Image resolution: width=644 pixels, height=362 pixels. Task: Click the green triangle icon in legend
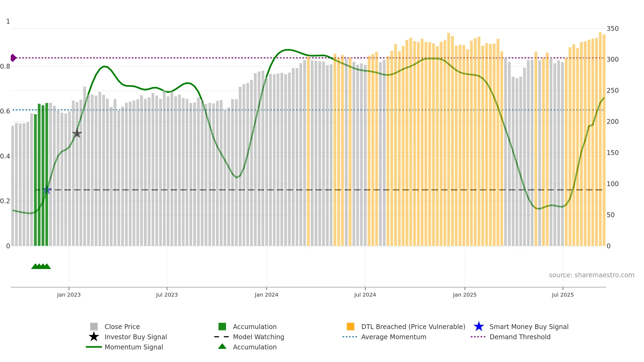point(222,346)
